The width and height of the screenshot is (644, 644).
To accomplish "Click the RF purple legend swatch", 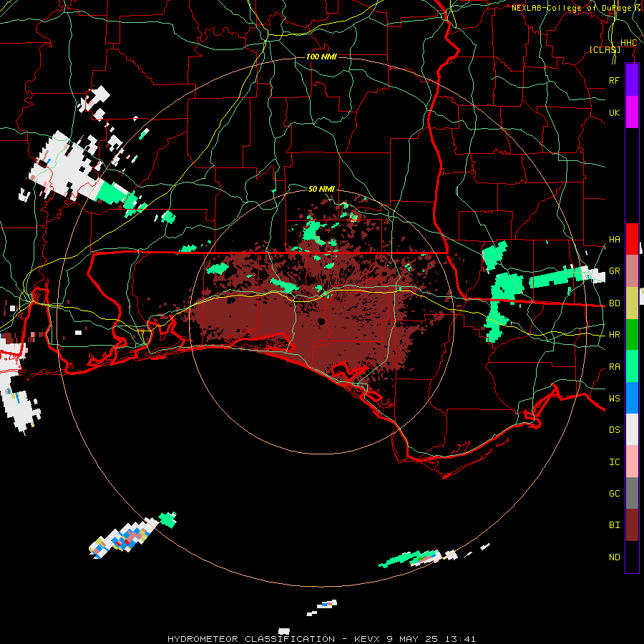I will [632, 80].
